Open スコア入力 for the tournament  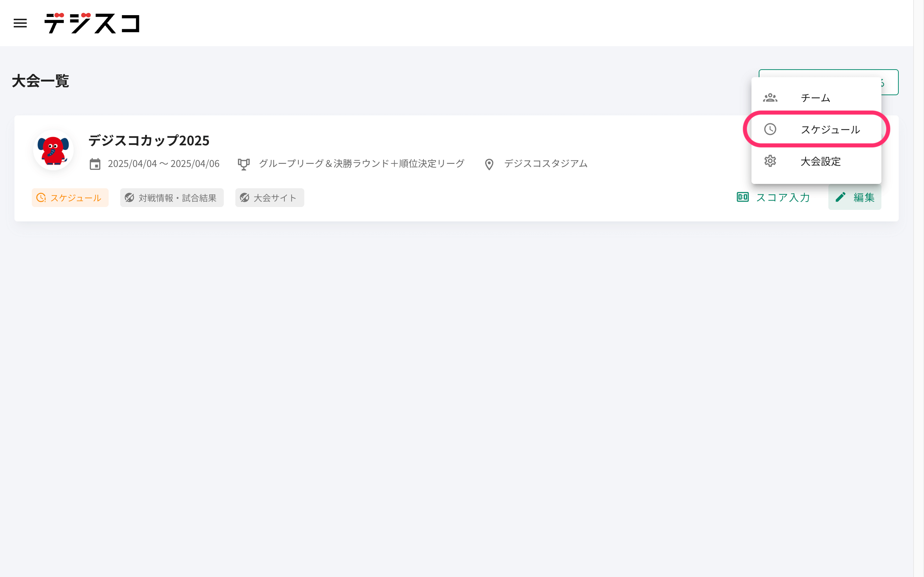pyautogui.click(x=773, y=197)
